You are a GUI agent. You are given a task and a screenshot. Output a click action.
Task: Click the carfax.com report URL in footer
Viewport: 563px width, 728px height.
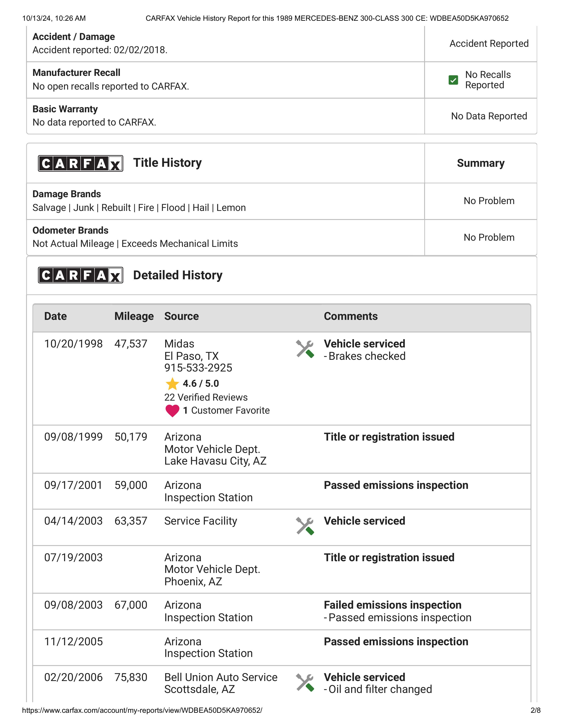[x=142, y=710]
